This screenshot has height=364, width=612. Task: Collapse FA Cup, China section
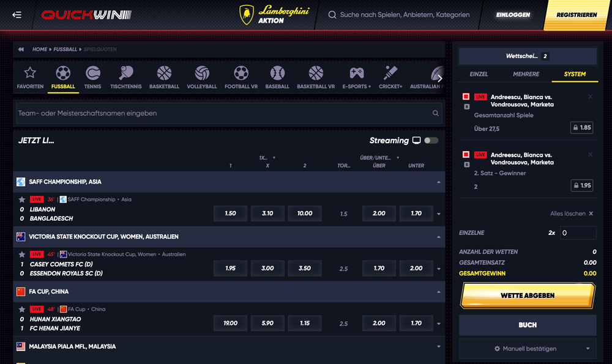439,292
